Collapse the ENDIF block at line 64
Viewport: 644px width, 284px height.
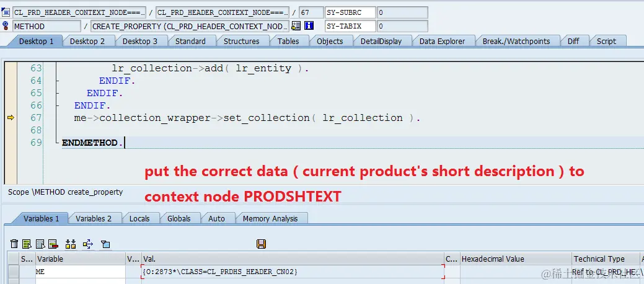tap(56, 81)
